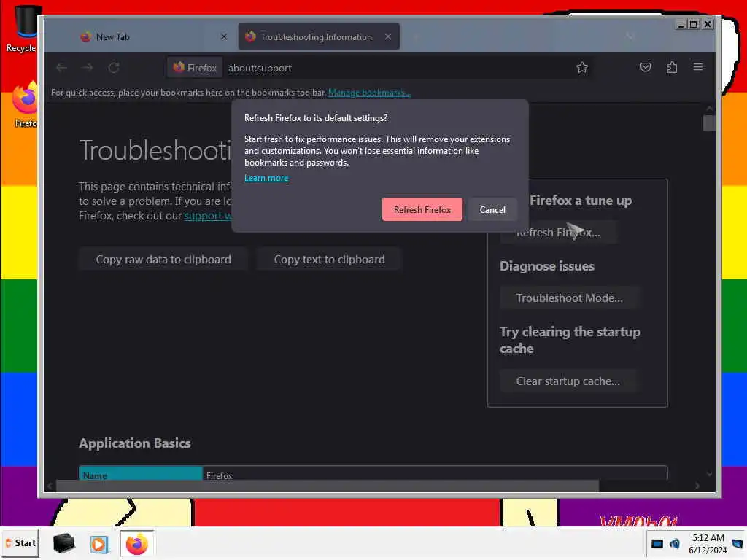Click the taskbar clock showing 5:12 AM
This screenshot has width=747, height=560.
708,543
